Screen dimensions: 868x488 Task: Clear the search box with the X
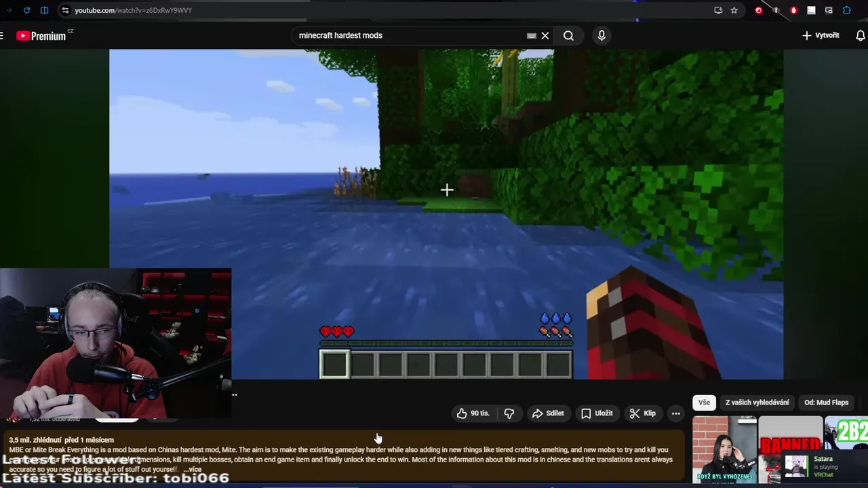tap(545, 35)
